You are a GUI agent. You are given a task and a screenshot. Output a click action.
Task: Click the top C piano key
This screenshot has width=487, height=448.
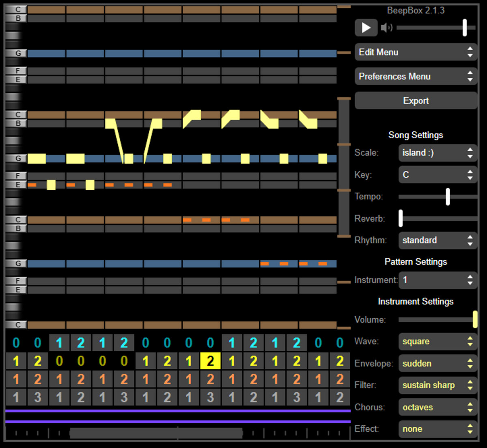16,9
